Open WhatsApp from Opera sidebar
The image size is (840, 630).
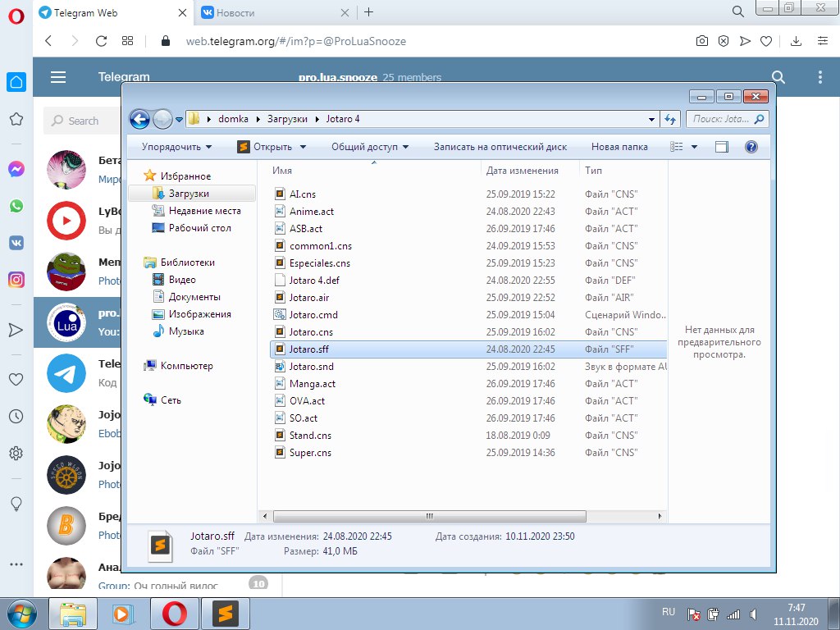click(x=16, y=206)
